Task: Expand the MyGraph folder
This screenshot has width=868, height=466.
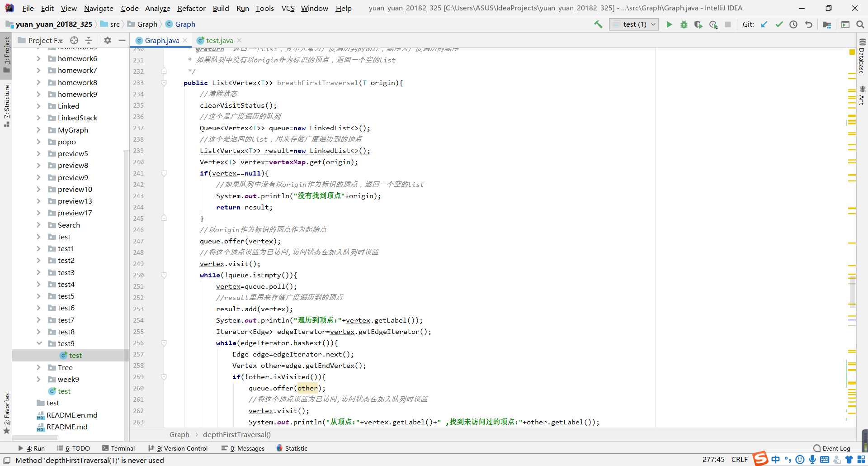Action: [38, 130]
